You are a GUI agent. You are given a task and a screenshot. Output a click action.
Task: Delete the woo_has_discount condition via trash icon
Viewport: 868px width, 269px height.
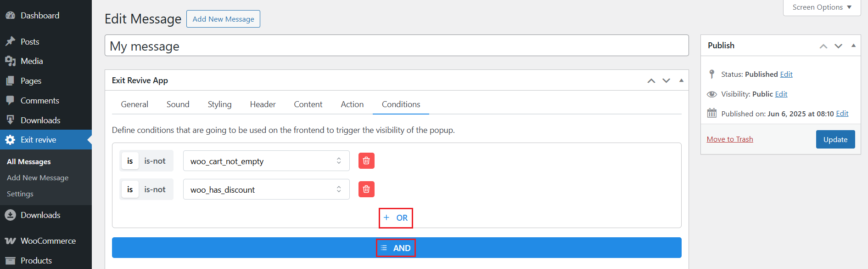tap(366, 189)
